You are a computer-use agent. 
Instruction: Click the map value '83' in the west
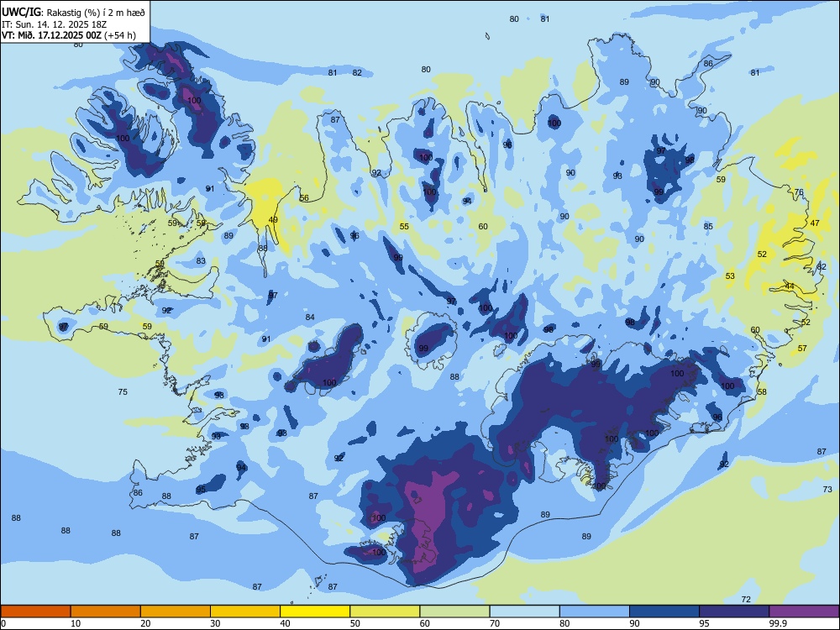pyautogui.click(x=201, y=261)
